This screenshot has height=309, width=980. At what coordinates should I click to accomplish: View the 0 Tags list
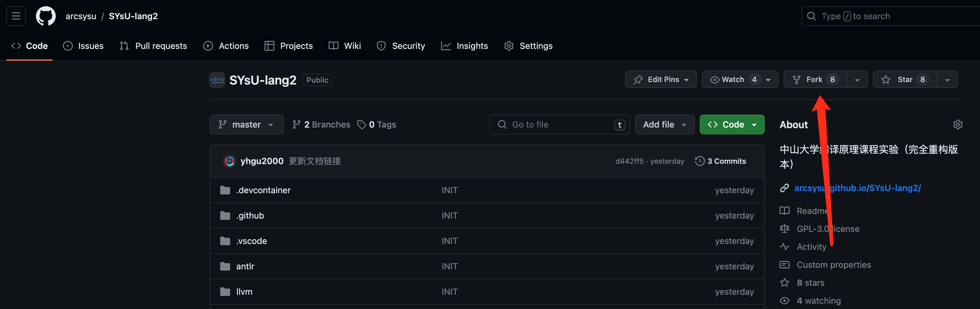pyautogui.click(x=377, y=125)
